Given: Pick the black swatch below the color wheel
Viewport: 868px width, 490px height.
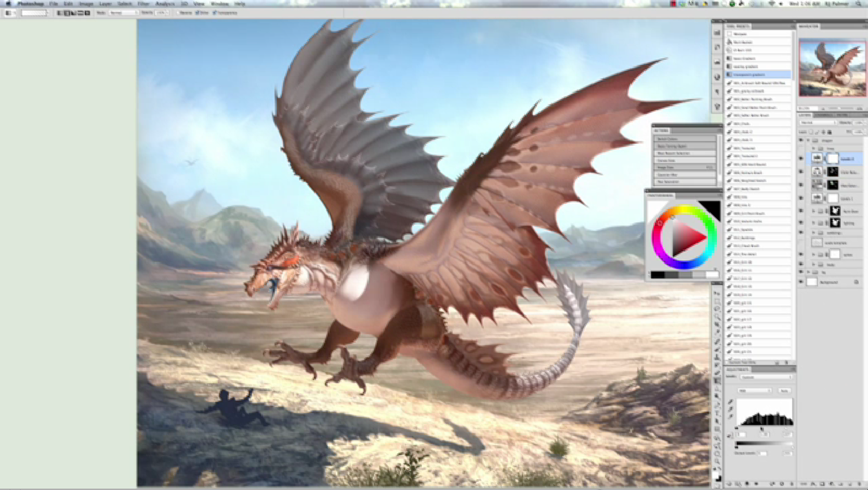Looking at the screenshot, I should point(658,275).
